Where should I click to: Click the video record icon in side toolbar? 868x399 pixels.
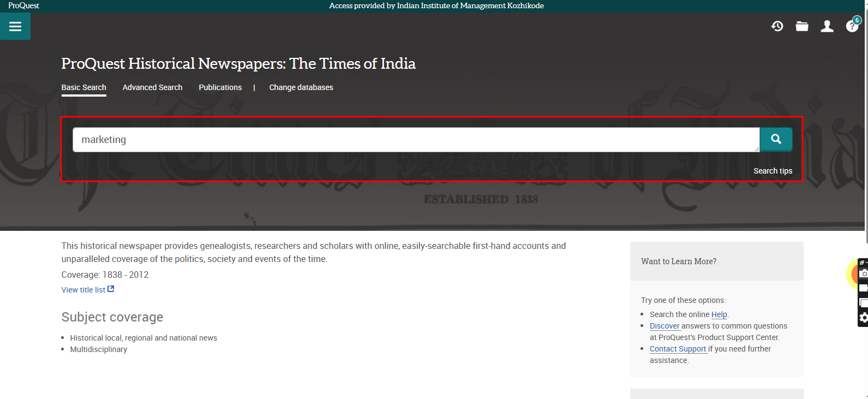[x=863, y=288]
